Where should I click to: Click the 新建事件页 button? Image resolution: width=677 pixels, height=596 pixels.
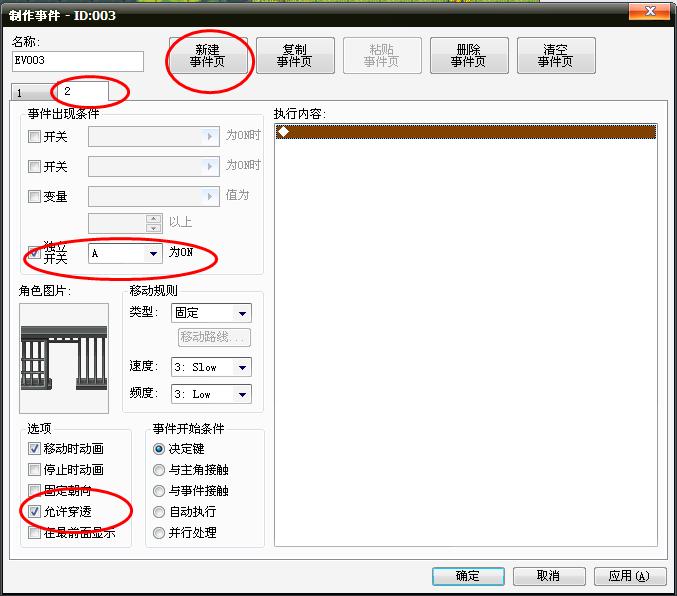[x=208, y=56]
